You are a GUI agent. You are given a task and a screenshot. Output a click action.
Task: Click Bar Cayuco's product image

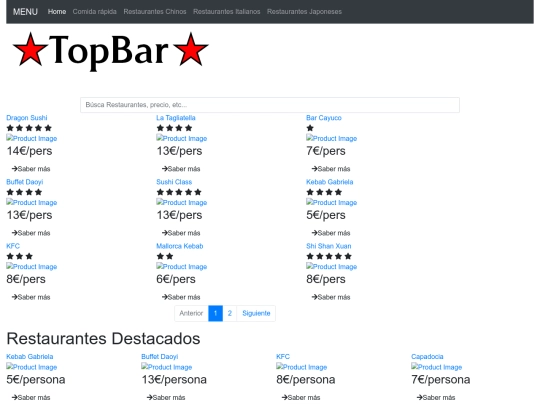coord(331,138)
